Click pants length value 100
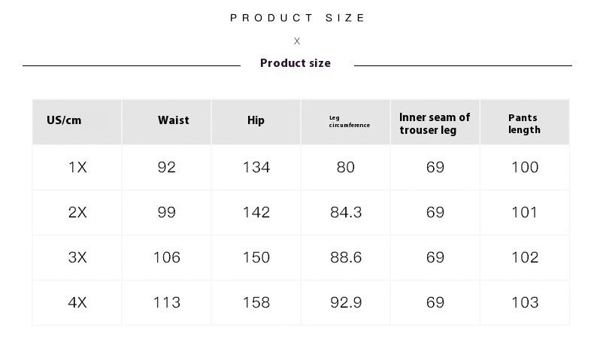Viewport: 594px width, 364px height. click(525, 168)
